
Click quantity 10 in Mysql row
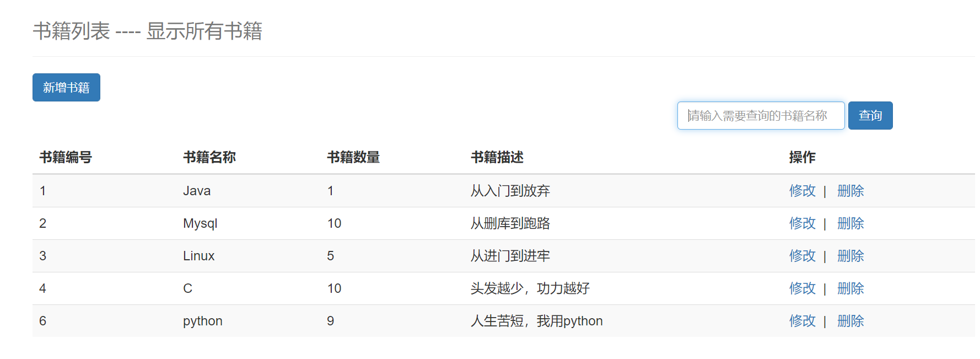[x=334, y=223]
